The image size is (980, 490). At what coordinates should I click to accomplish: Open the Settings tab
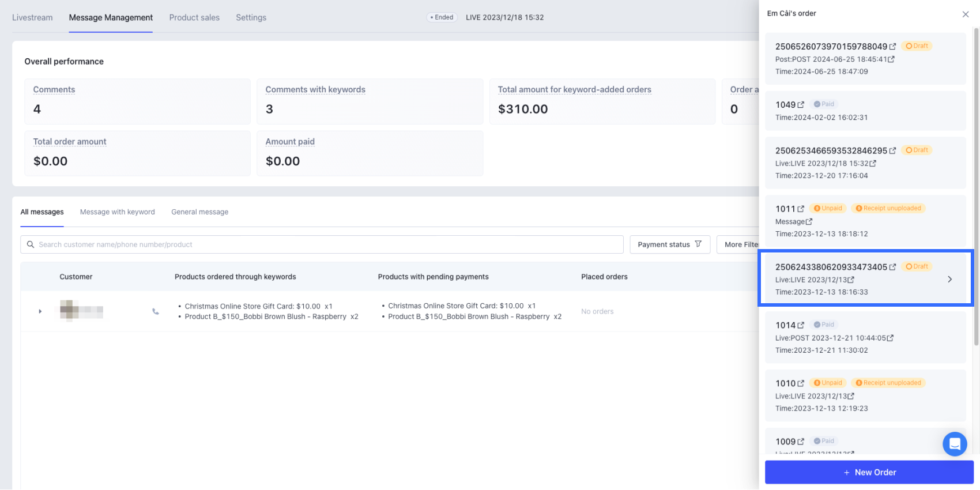(251, 18)
